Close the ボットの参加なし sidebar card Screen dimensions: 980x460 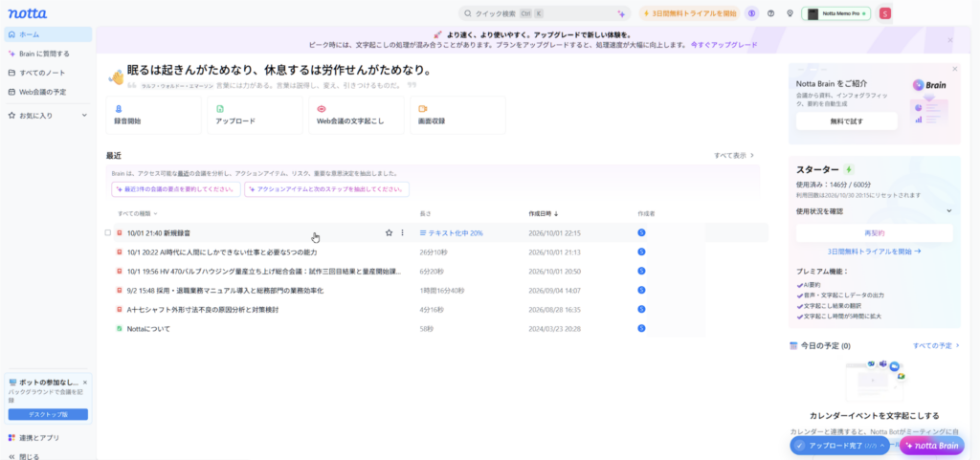[x=85, y=382]
